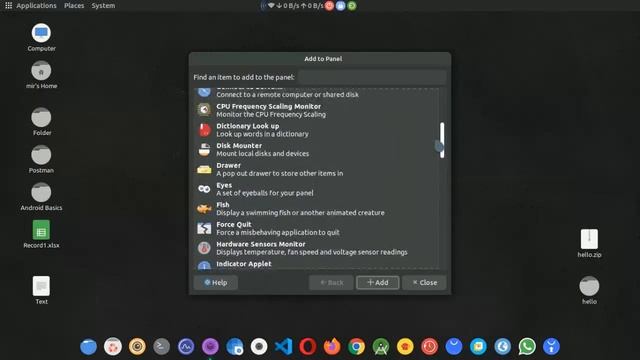Launch Opera browser from the dock
Viewport: 640px width, 360px height.
point(308,347)
